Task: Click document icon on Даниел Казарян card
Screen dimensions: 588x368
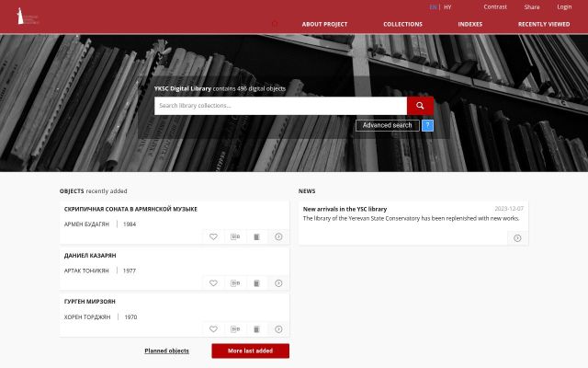Action: 256,283
